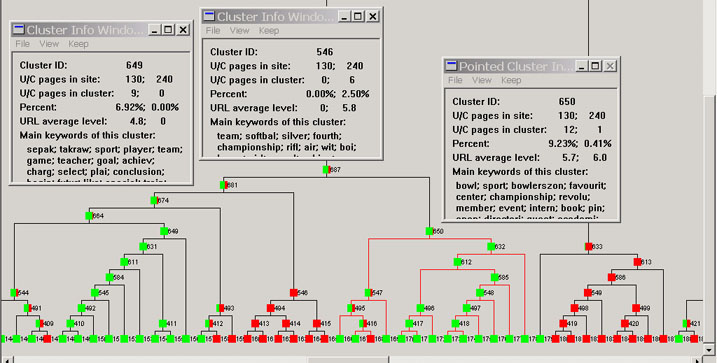Select cluster node 612
Screen dimensions: 717x363
pos(457,262)
